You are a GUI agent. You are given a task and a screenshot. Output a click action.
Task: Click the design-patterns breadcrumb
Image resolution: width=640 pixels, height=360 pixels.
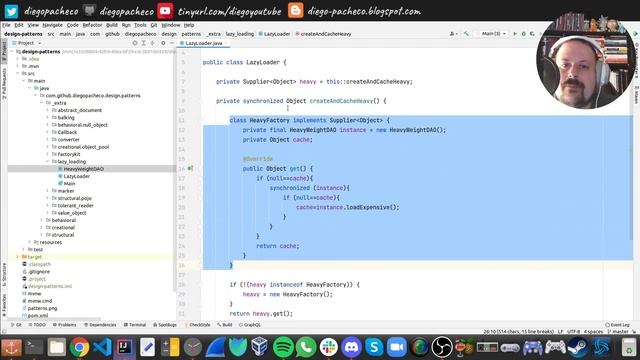(x=23, y=34)
